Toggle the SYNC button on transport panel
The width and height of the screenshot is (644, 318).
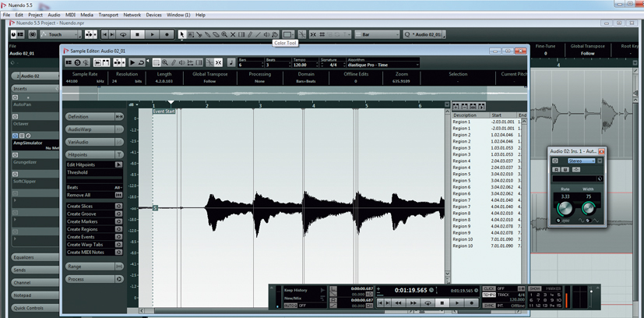(x=489, y=306)
